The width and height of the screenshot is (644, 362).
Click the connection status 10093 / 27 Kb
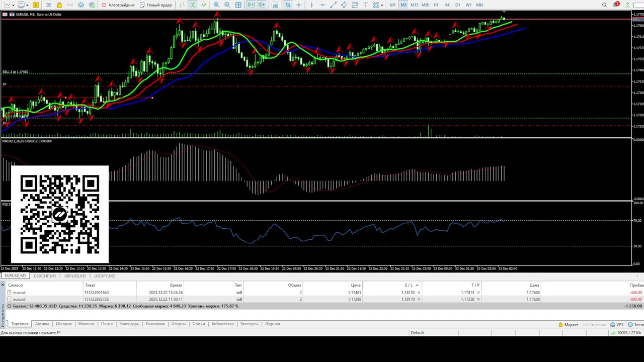point(626,333)
